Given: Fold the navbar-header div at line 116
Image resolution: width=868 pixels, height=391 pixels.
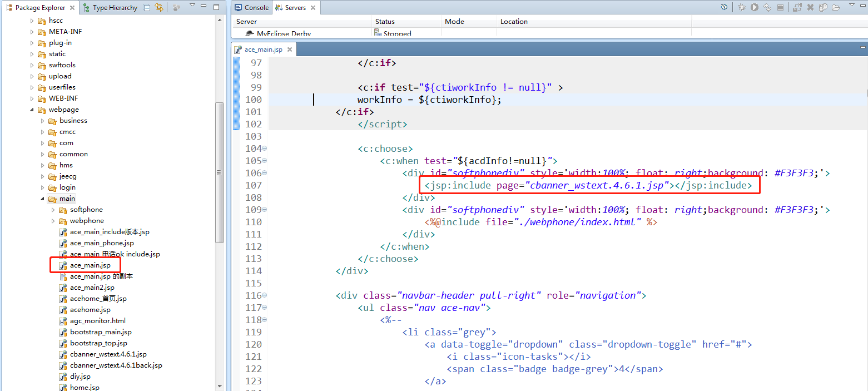Looking at the screenshot, I should [264, 295].
